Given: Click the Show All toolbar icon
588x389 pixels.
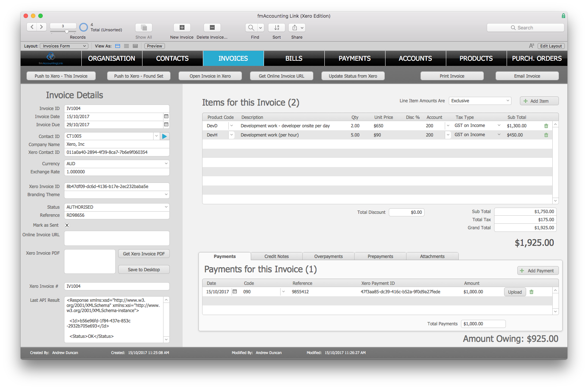Looking at the screenshot, I should [144, 28].
